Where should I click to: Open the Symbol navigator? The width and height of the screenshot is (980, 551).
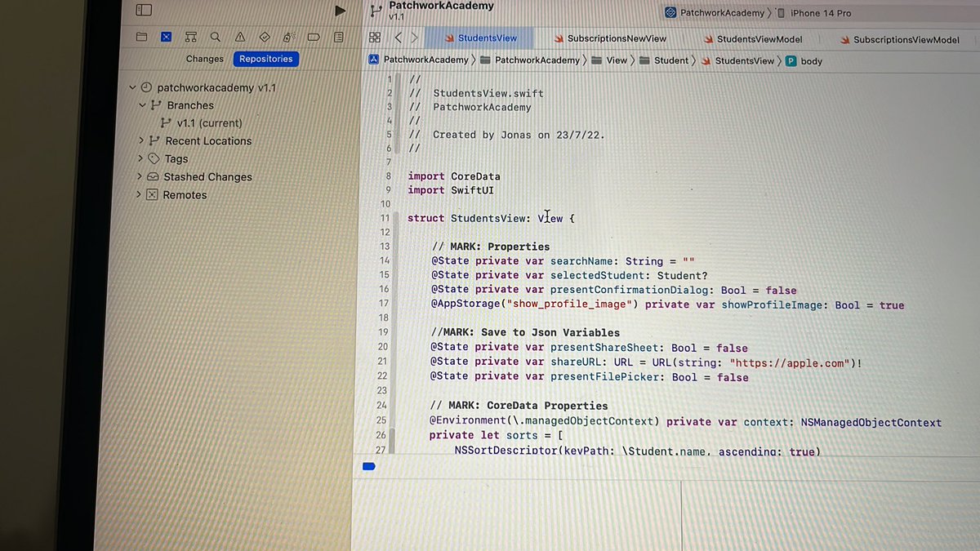tap(190, 37)
